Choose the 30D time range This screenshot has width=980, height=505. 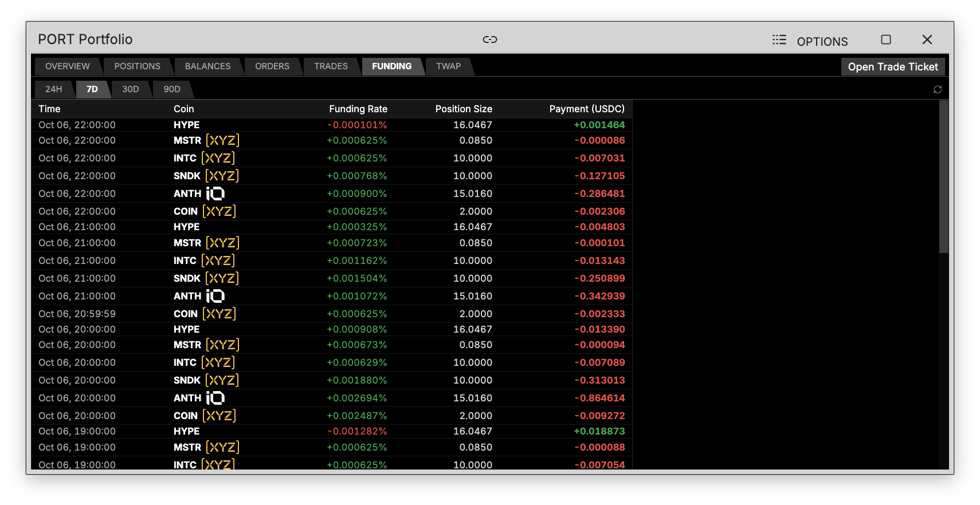pos(131,89)
